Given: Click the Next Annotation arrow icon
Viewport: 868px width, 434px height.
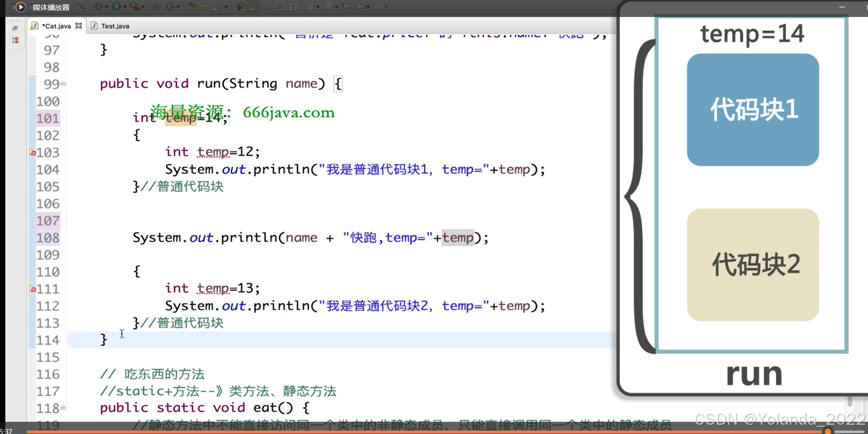Looking at the screenshot, I should click(x=308, y=7).
